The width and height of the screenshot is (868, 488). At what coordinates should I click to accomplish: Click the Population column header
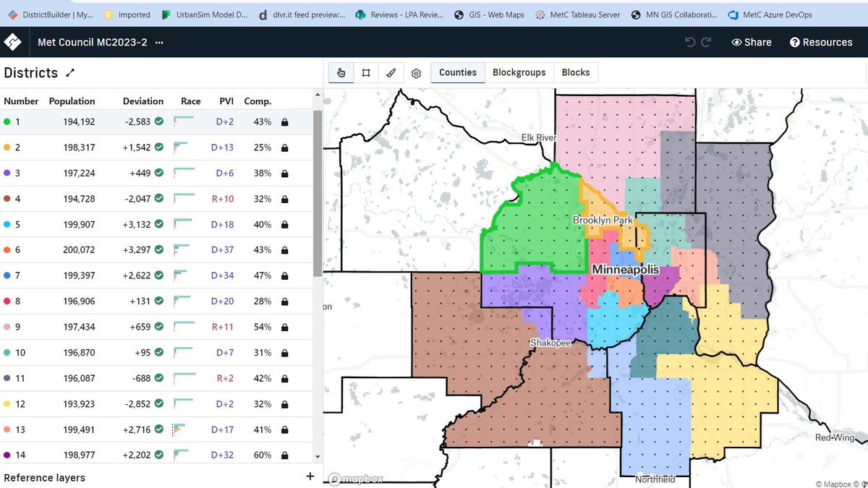[72, 101]
